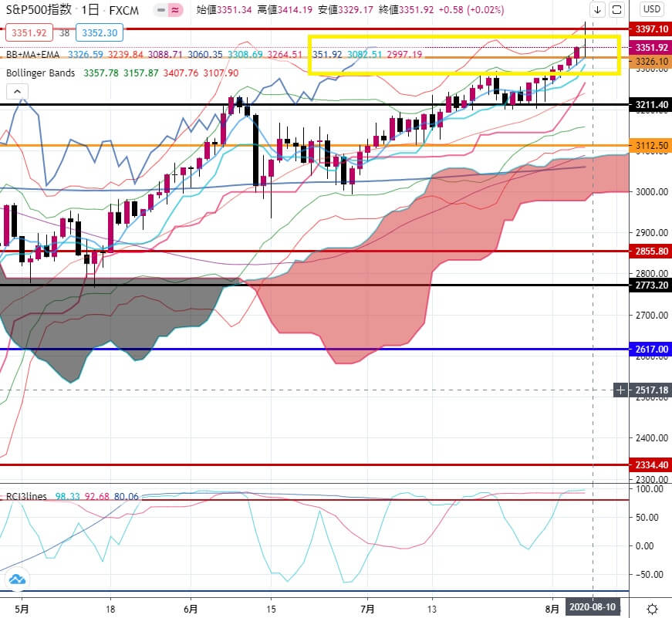Click the 3351.92 current price label on axis
The height and width of the screenshot is (618, 672).
tap(651, 47)
